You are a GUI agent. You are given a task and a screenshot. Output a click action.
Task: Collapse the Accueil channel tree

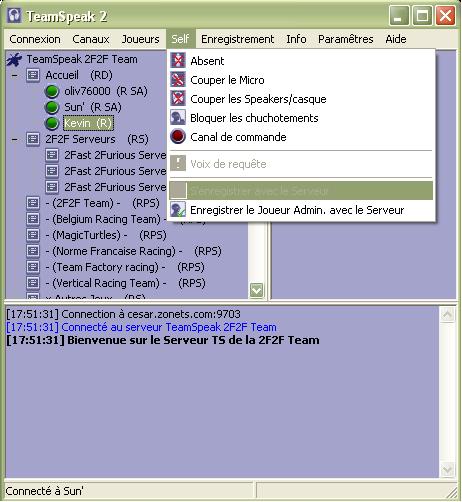coord(14,75)
